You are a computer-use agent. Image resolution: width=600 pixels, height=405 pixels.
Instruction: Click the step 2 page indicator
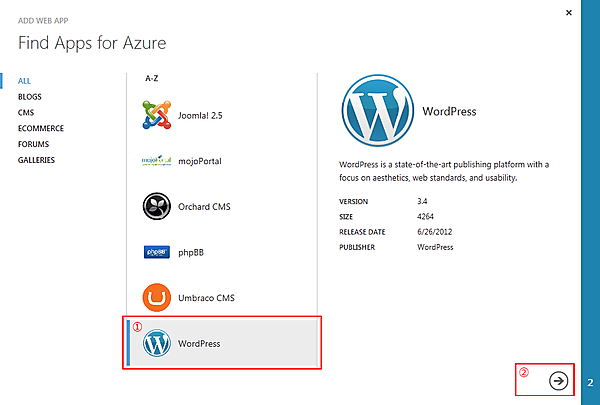(591, 382)
